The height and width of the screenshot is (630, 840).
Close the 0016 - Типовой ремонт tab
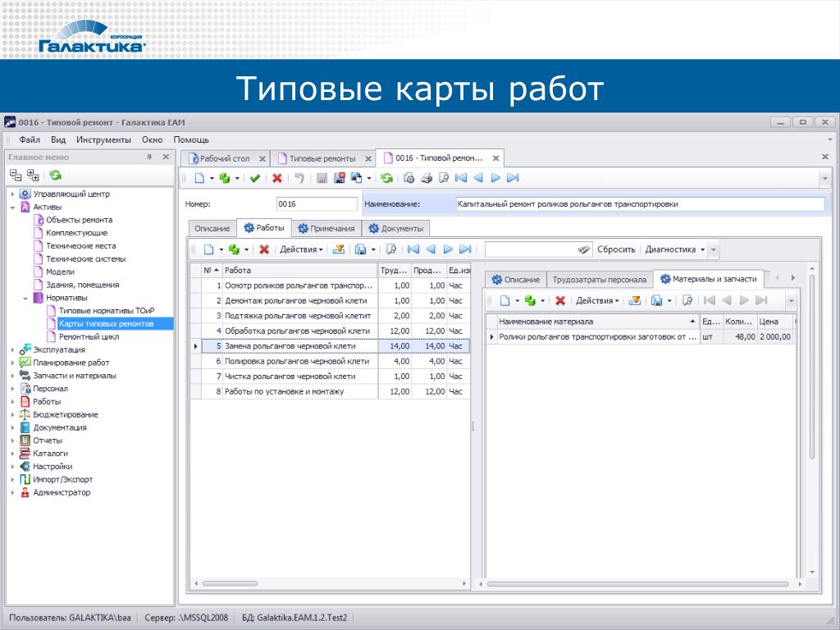[x=495, y=158]
